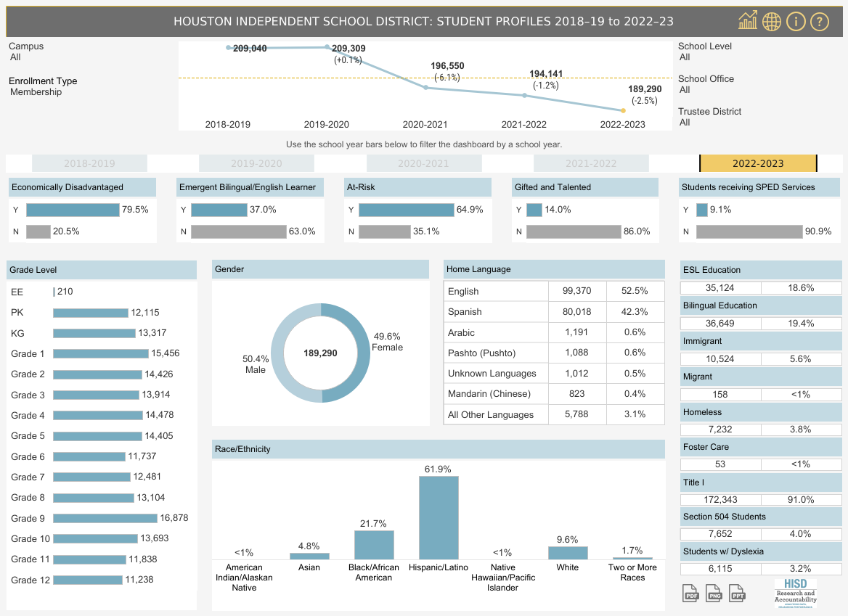Select the SPED Services N bar (90.9%)

pyautogui.click(x=749, y=231)
